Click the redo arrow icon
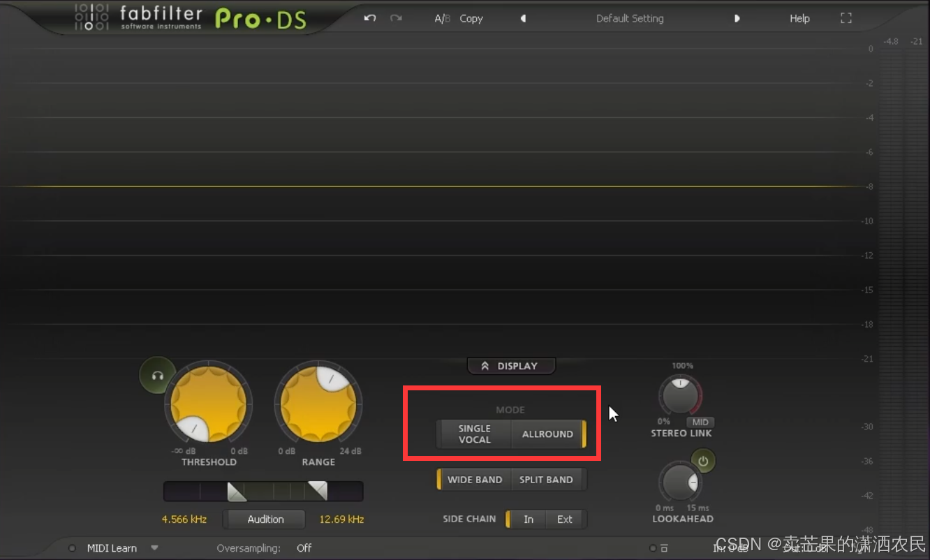The width and height of the screenshot is (930, 560). 396,18
